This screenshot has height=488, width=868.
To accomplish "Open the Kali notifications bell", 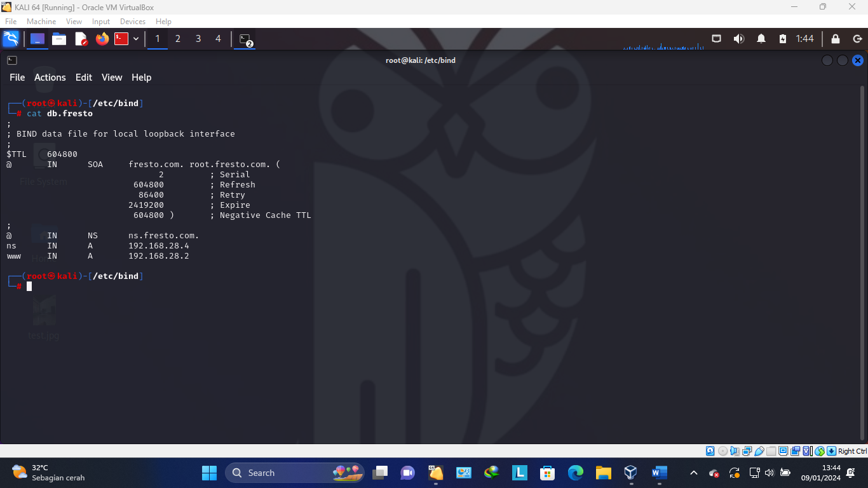I will pos(761,39).
